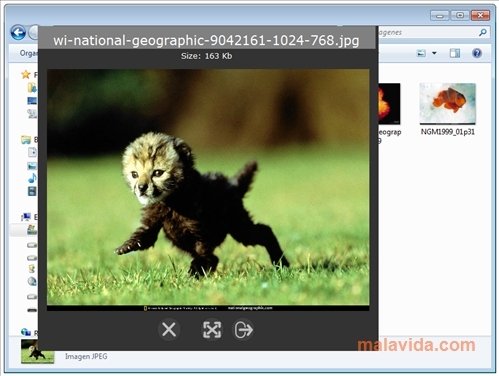The image size is (499, 376).
Task: Select the highlighted Windows drive icon
Action: coord(32,230)
